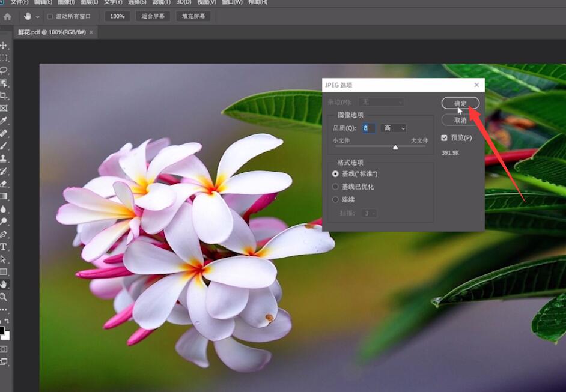
Task: Select the Pen tool
Action: tap(4, 234)
